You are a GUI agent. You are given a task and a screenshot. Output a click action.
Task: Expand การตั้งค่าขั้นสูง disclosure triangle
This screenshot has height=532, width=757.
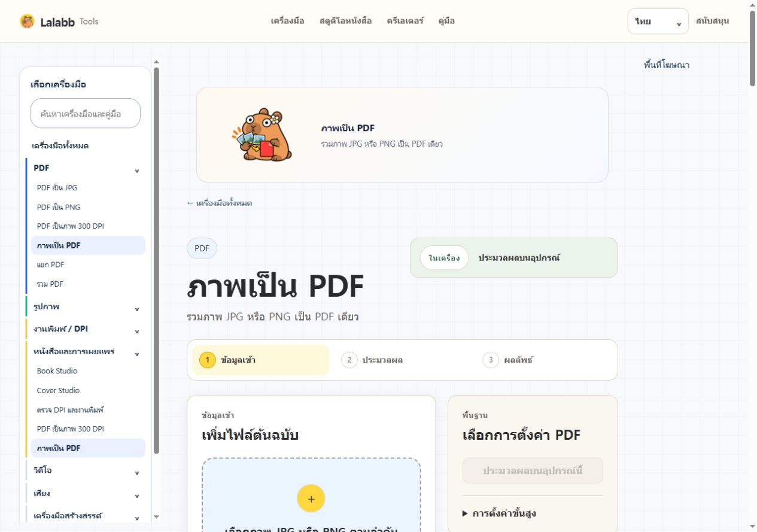pyautogui.click(x=465, y=513)
